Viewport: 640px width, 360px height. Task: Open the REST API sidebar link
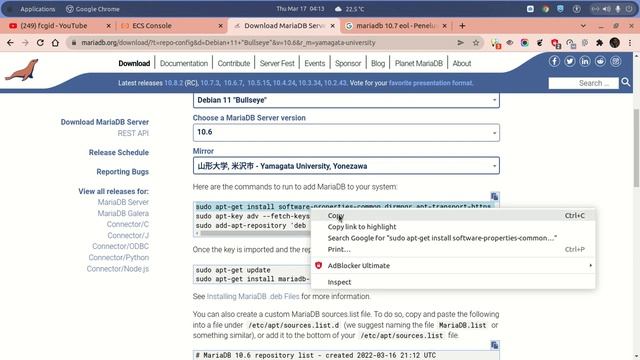(x=133, y=133)
